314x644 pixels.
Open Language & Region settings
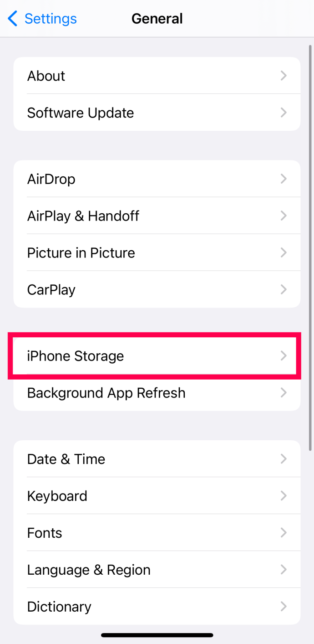click(157, 570)
